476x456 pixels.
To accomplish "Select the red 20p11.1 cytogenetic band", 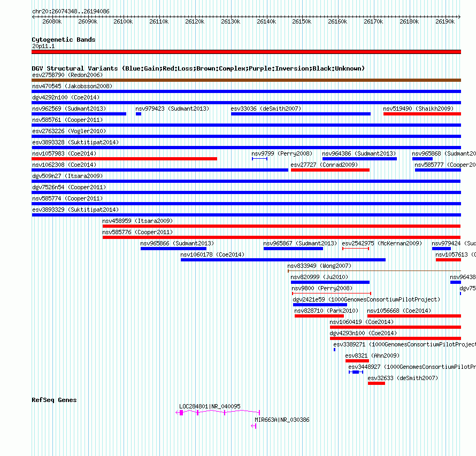I will (x=246, y=52).
